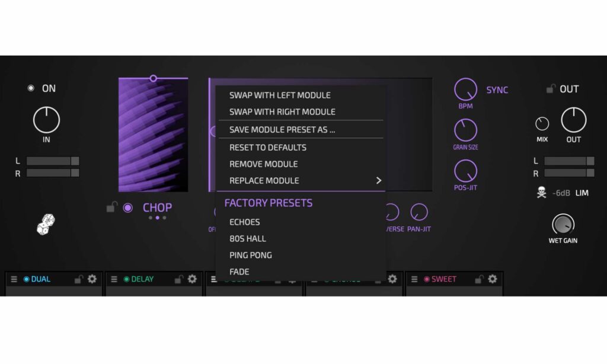This screenshot has width=607, height=364.
Task: Open the SWEET module gear settings
Action: (x=492, y=279)
